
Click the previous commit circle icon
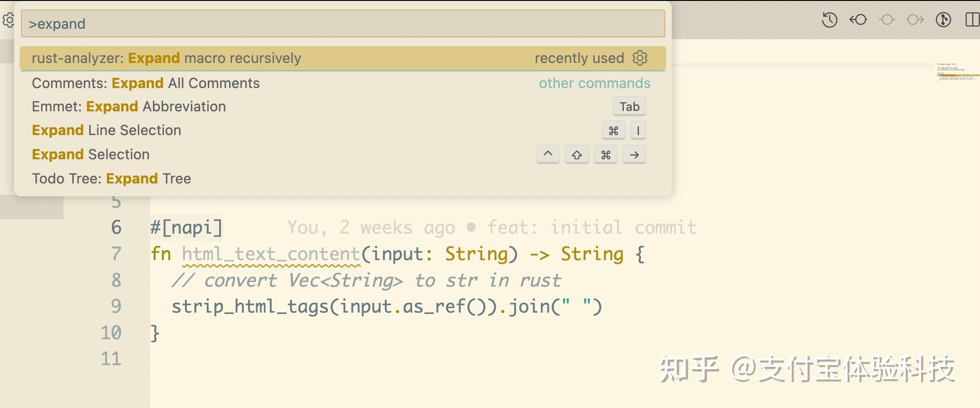pyautogui.click(x=887, y=20)
